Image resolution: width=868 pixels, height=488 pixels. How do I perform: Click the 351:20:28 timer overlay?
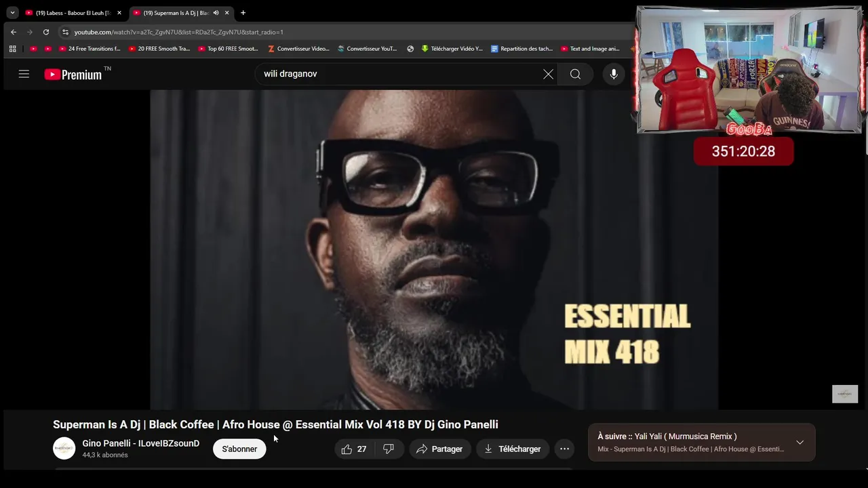coord(743,152)
